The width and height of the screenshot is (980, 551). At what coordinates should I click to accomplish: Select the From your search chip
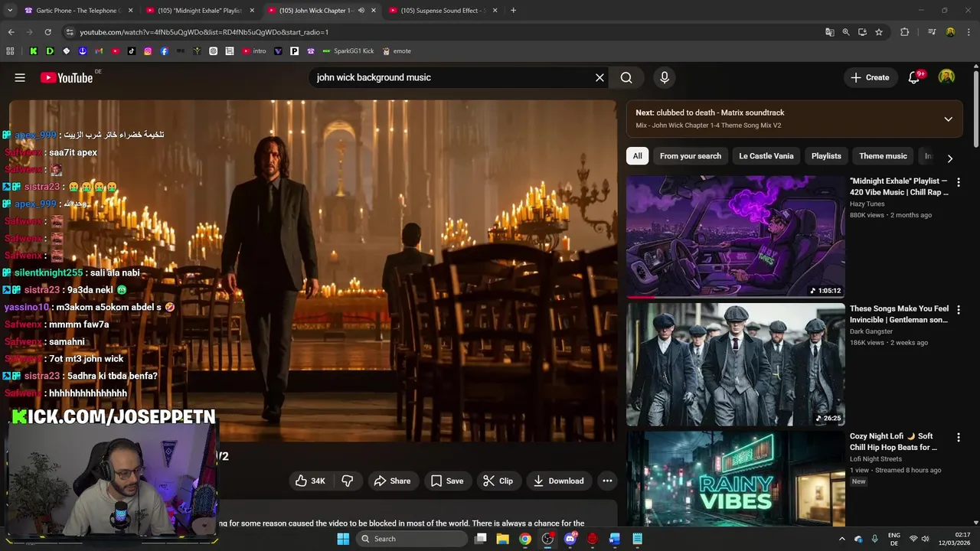pos(690,156)
